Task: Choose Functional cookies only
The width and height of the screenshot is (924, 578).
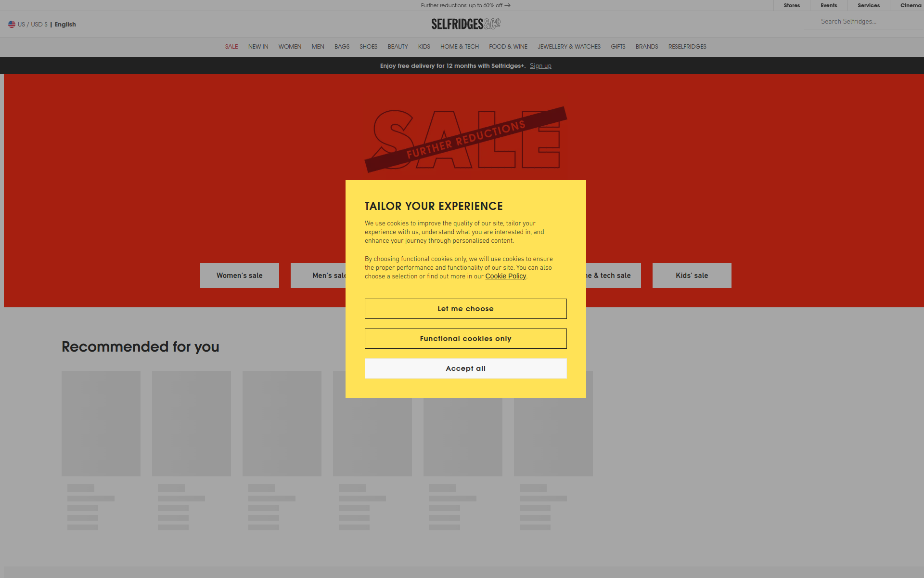Action: (x=466, y=339)
